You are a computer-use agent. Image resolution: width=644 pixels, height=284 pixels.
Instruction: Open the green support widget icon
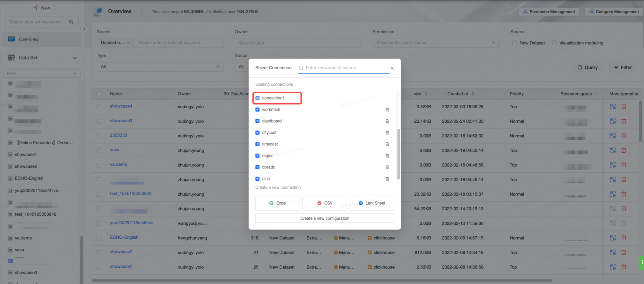pos(641,263)
